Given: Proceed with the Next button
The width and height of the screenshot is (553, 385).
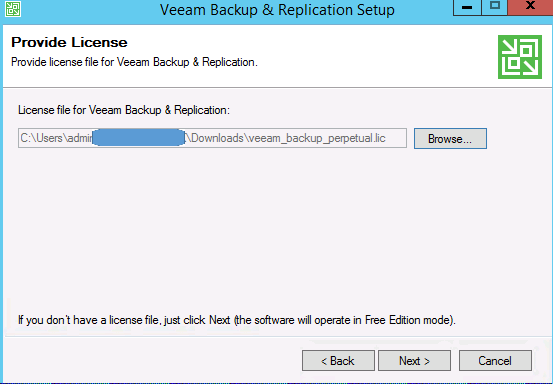Looking at the screenshot, I should pos(414,361).
